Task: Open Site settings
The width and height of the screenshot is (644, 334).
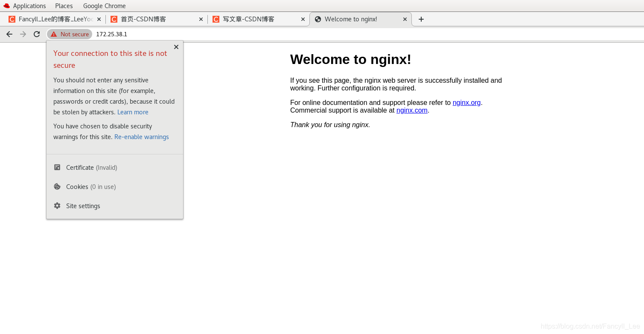Action: [x=115, y=206]
